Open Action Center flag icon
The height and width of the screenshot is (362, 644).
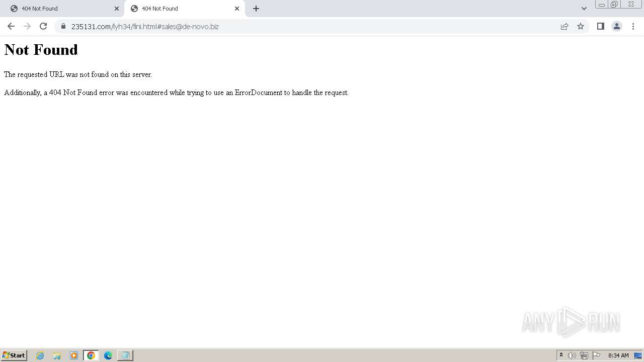596,355
